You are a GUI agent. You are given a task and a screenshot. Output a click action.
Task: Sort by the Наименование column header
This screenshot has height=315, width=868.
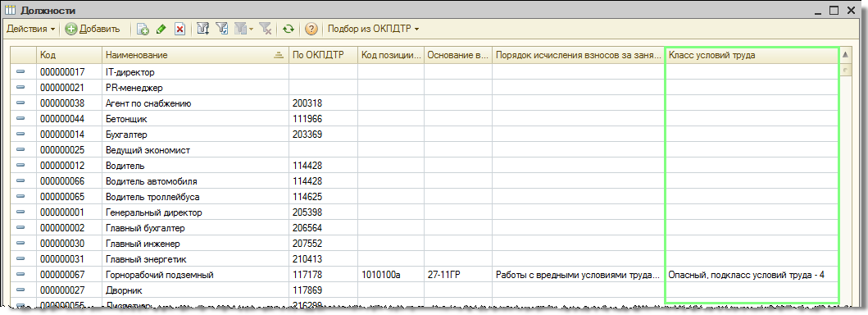pos(195,55)
